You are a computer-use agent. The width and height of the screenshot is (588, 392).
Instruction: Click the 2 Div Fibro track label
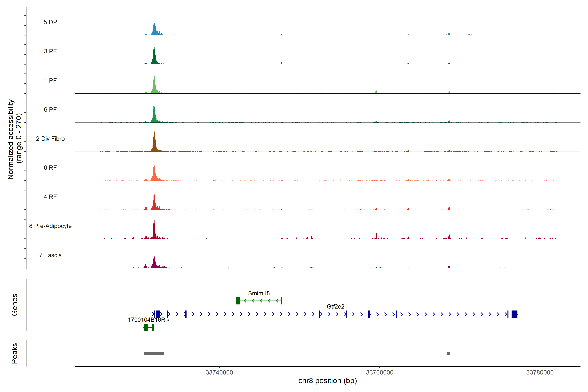pos(50,139)
